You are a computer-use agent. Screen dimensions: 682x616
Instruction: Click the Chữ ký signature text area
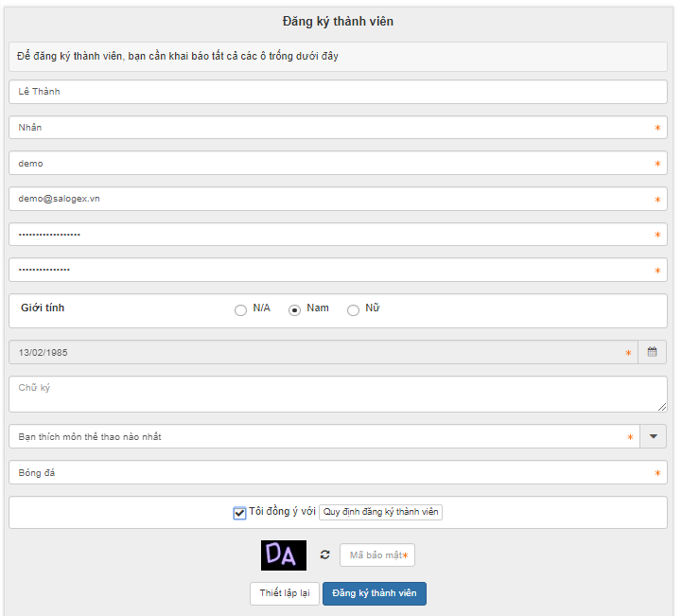point(337,394)
